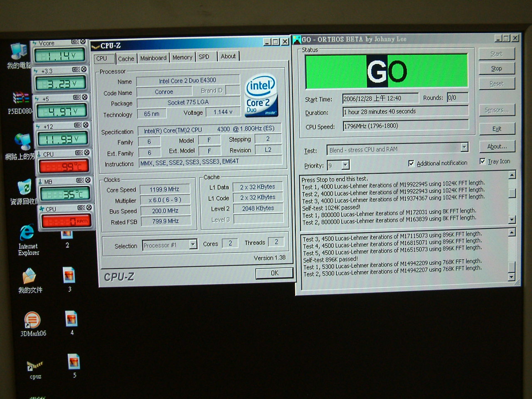Click the Duration field showing 1 hour 28 minutes
Image resolution: width=532 pixels, height=399 pixels.
406,111
